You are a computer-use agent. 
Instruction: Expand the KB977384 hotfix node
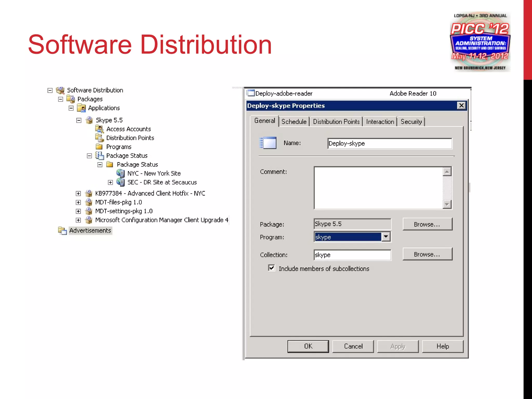pyautogui.click(x=78, y=194)
